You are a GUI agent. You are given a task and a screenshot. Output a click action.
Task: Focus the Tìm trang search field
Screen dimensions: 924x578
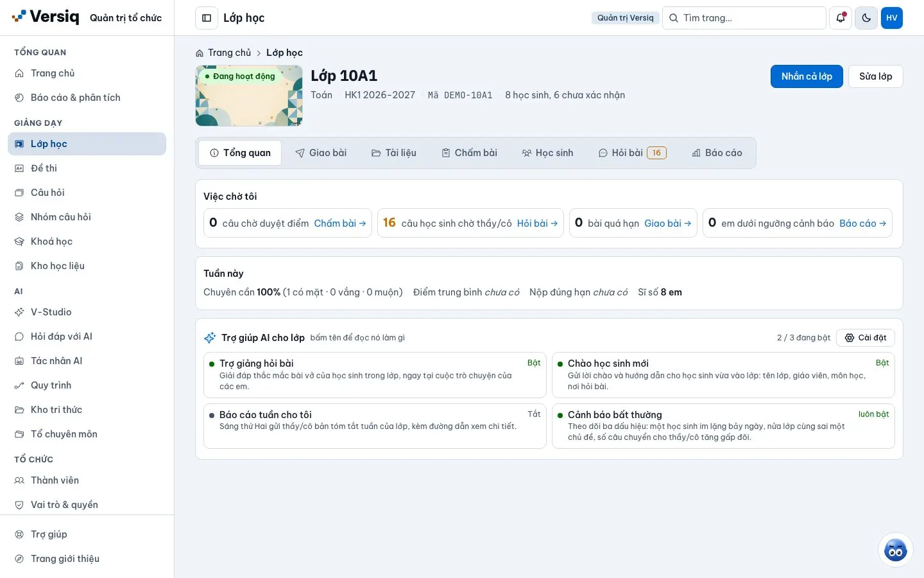(744, 18)
